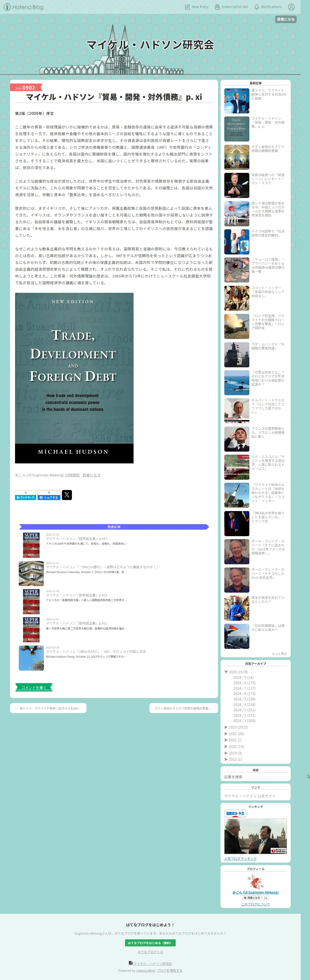Open the user account avatar menu
The width and height of the screenshot is (310, 980).
291,7
